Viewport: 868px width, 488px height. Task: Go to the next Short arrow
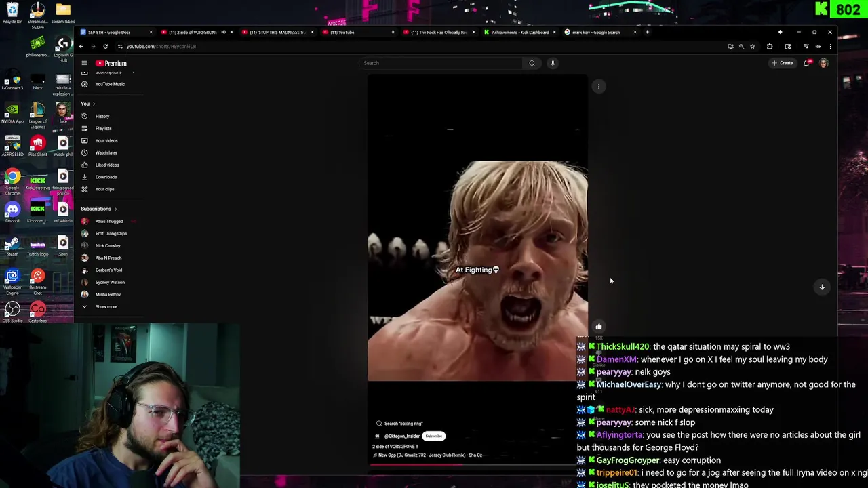tap(822, 287)
